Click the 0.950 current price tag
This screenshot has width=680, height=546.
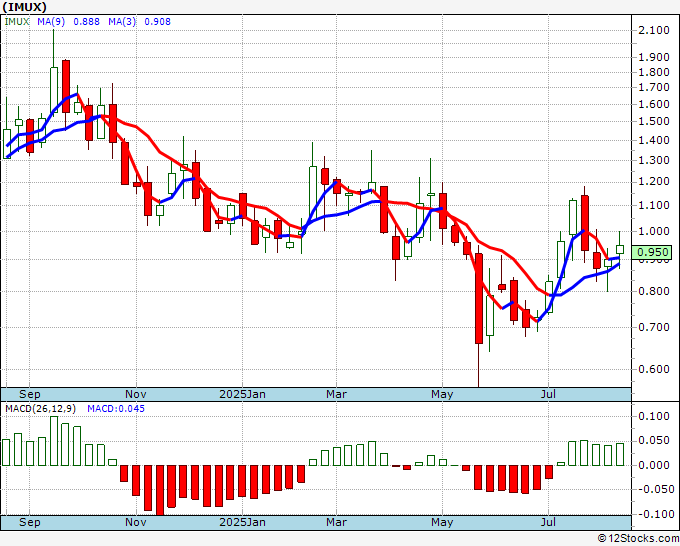point(652,252)
